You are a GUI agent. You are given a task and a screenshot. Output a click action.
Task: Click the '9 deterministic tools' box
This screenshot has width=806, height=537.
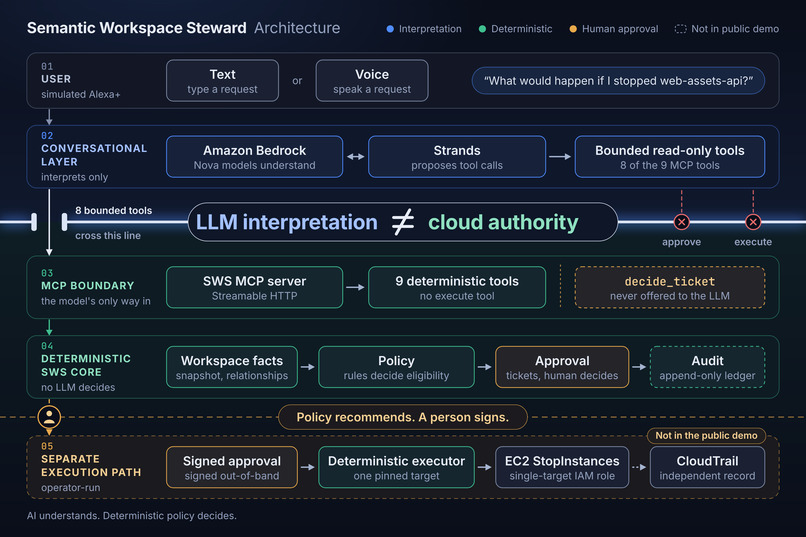point(457,287)
